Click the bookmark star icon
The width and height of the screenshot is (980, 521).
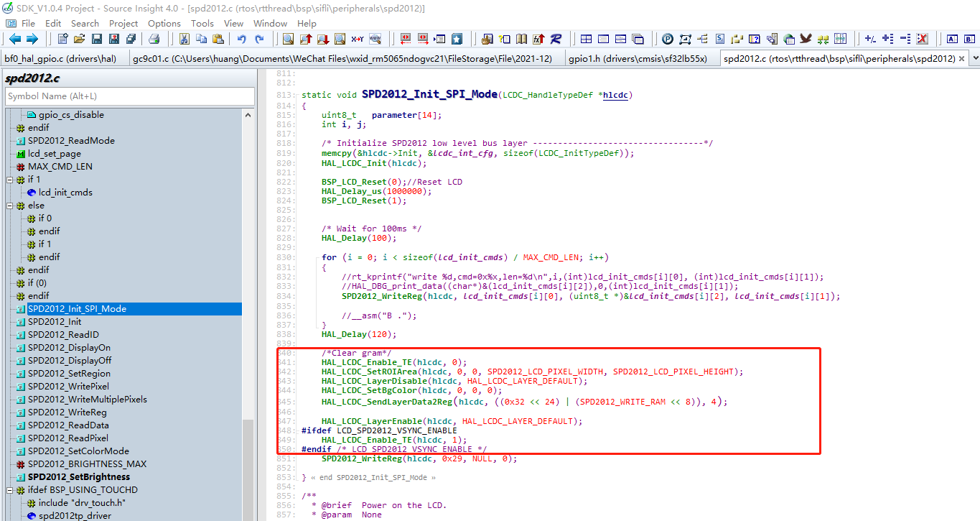pyautogui.click(x=457, y=39)
